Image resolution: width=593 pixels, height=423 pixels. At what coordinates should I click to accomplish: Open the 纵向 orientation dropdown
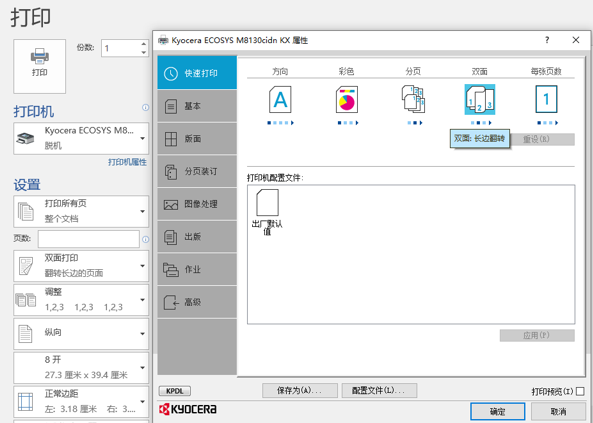(81, 333)
